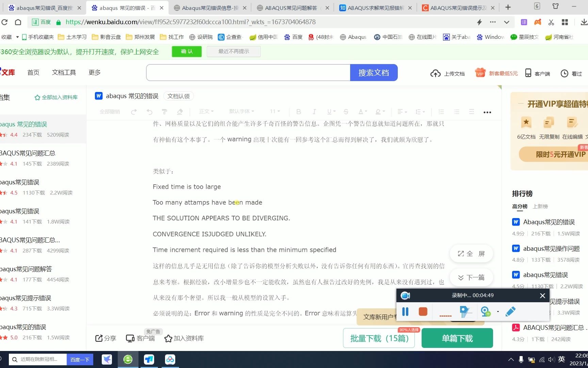Toggle underline formatting
Viewport: 588px width, 368px height.
point(331,112)
